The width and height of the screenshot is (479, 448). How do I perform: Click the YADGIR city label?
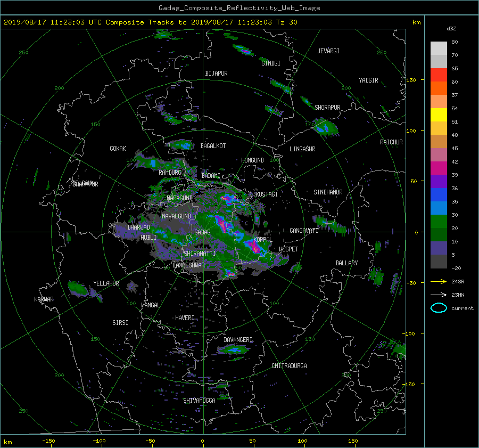tap(368, 80)
